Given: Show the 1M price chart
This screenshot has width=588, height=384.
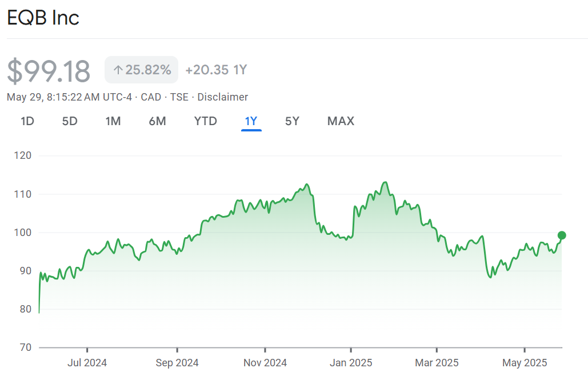Looking at the screenshot, I should [x=113, y=121].
